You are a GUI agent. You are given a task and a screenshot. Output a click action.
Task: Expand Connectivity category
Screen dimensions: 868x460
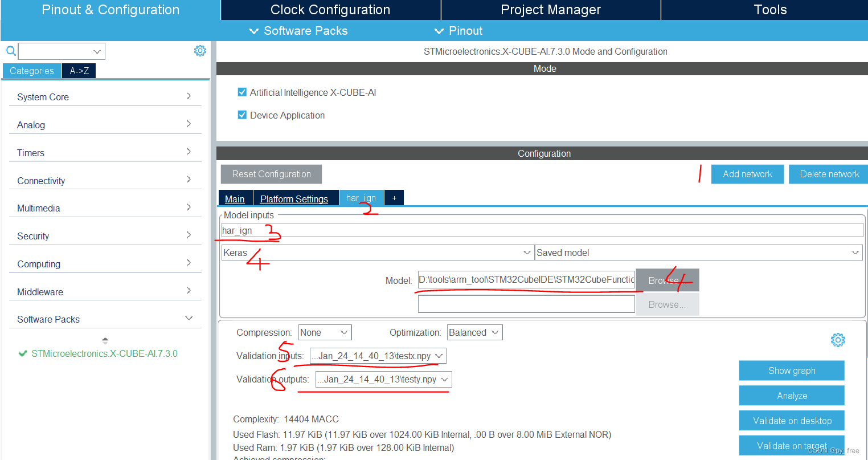(x=105, y=180)
